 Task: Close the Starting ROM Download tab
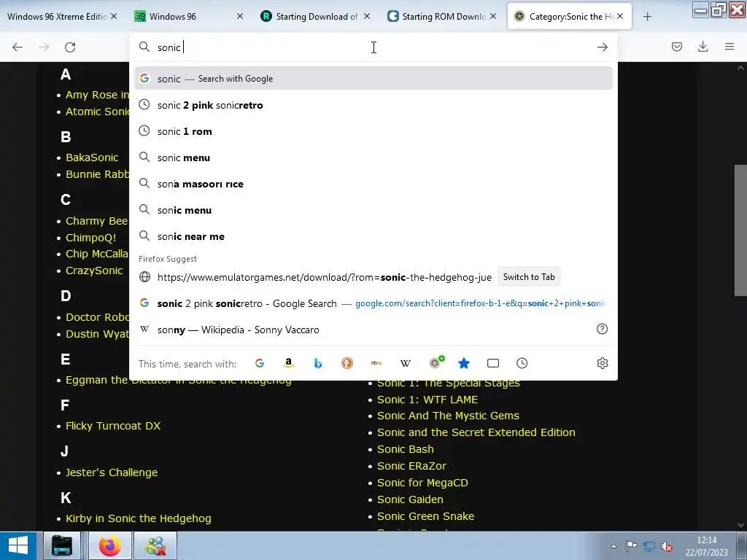point(493,16)
